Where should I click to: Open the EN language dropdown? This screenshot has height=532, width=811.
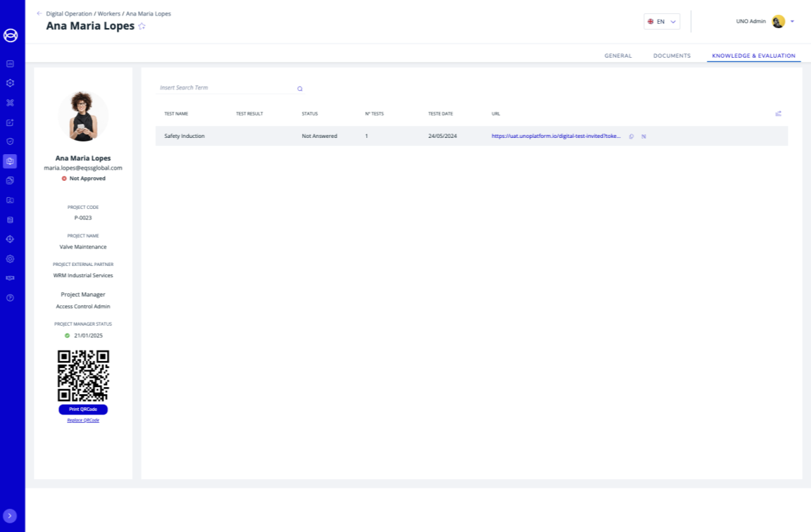click(662, 22)
